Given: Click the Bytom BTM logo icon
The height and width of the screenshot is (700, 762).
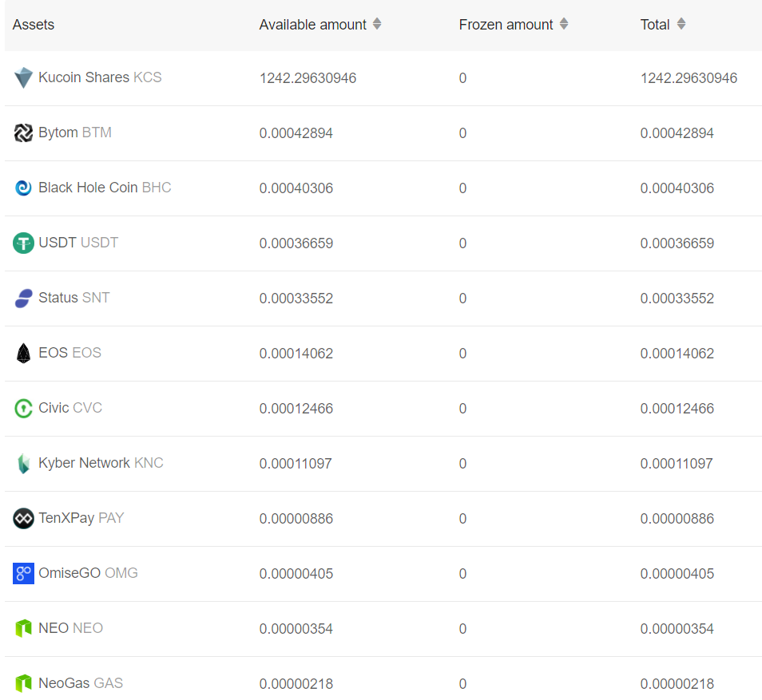Looking at the screenshot, I should pyautogui.click(x=23, y=132).
